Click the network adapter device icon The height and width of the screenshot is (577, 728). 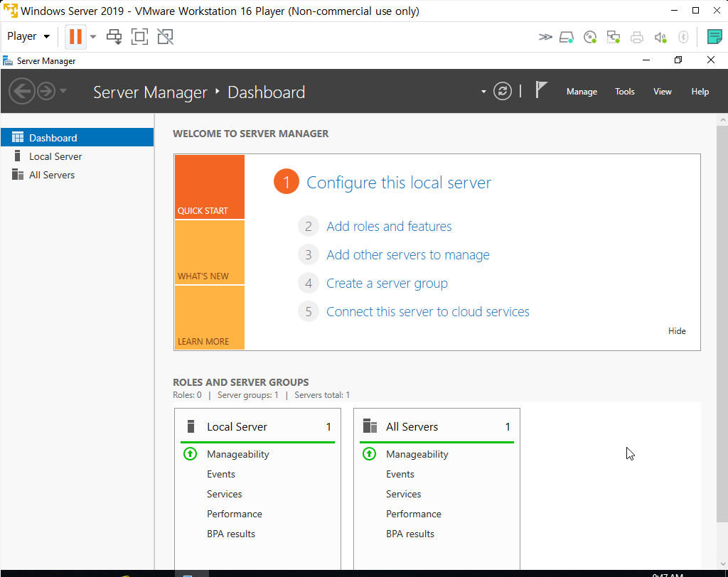point(614,37)
